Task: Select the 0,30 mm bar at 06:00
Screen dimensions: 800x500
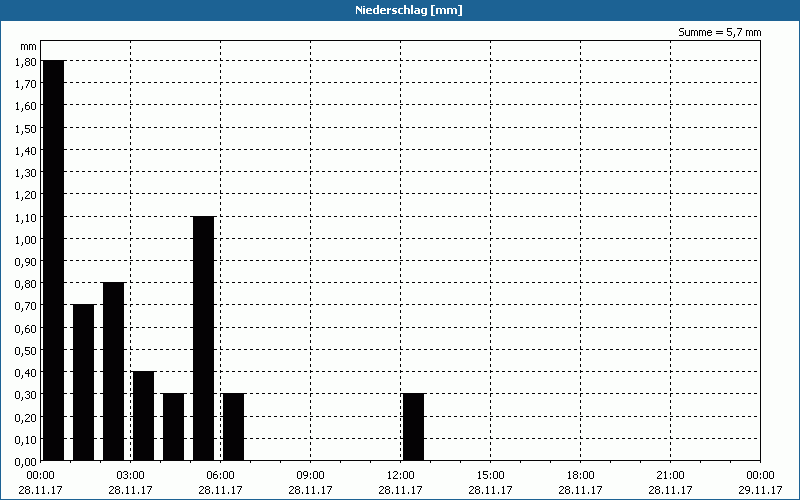Action: click(234, 427)
